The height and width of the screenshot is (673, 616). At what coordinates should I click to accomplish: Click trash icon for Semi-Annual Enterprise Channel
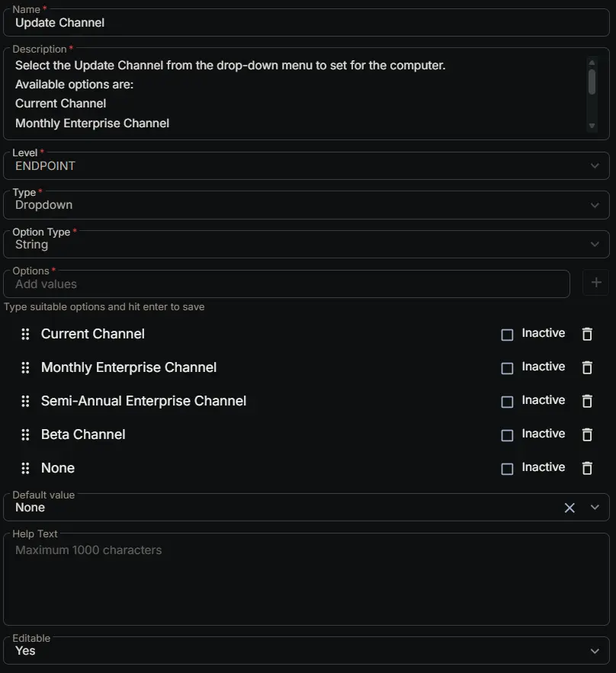pos(587,401)
